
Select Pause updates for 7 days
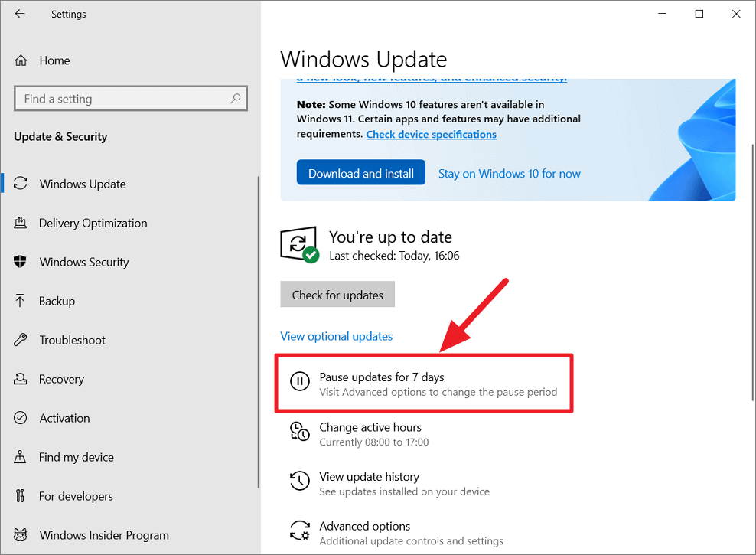coord(424,384)
